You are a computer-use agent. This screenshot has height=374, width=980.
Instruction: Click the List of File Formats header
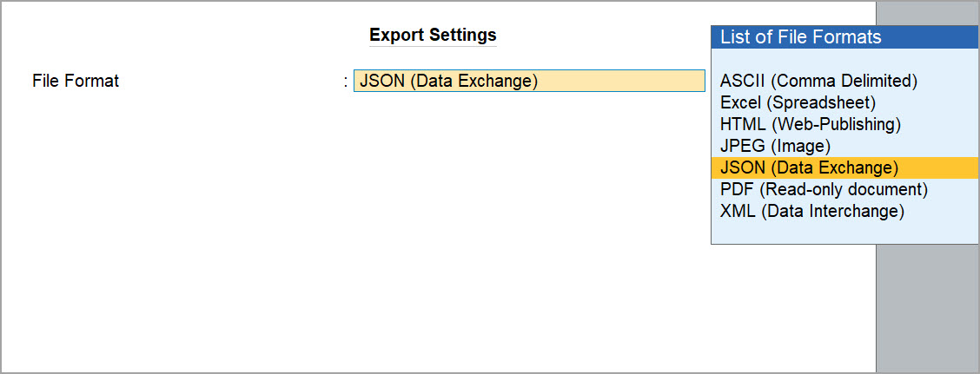coord(800,37)
